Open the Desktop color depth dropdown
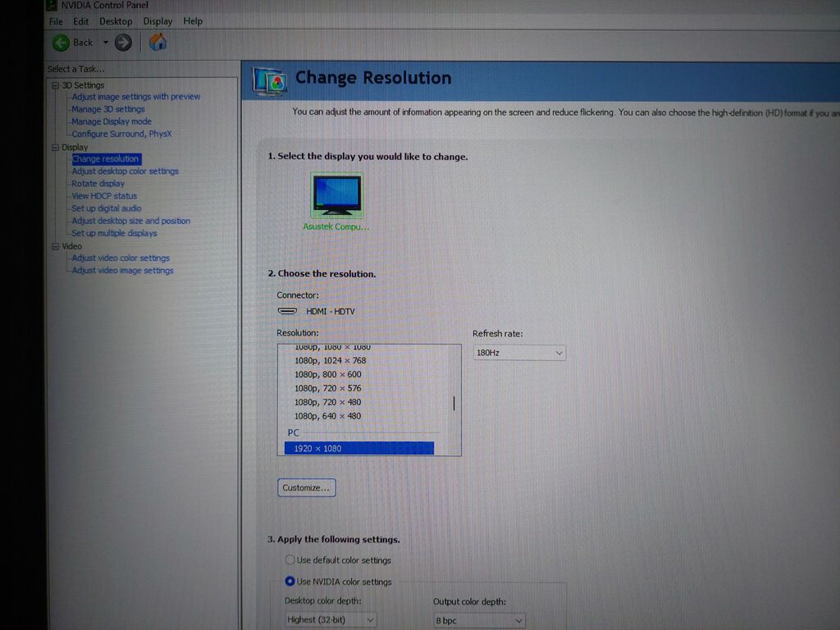 (x=331, y=620)
